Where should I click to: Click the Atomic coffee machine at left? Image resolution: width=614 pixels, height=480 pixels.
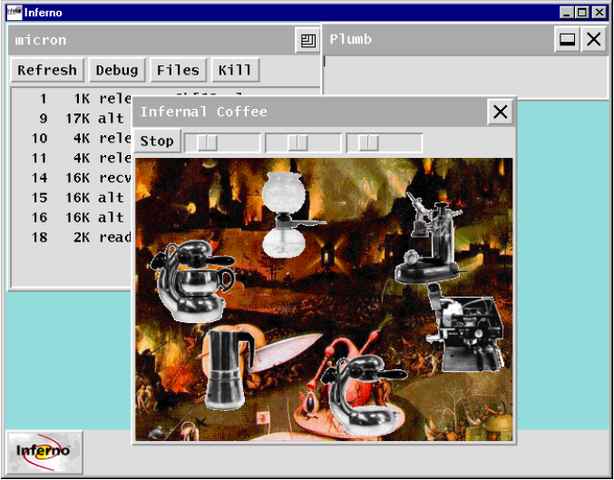[193, 281]
